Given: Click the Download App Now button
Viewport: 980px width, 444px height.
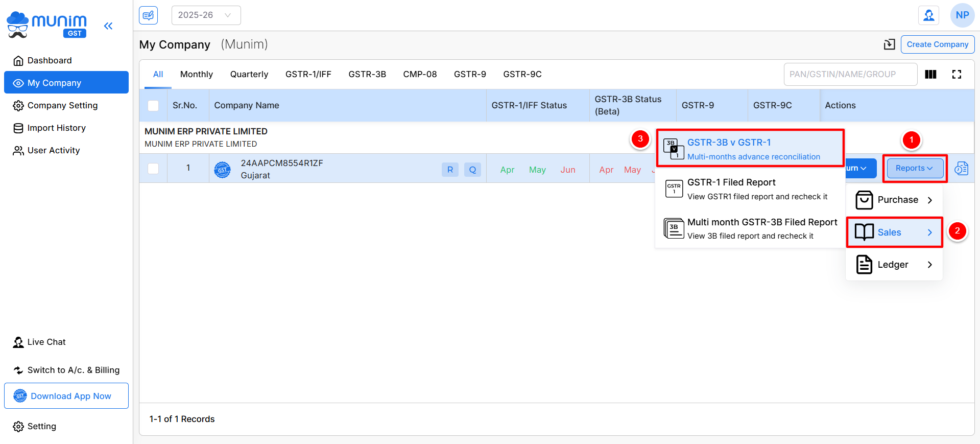Looking at the screenshot, I should [x=66, y=396].
